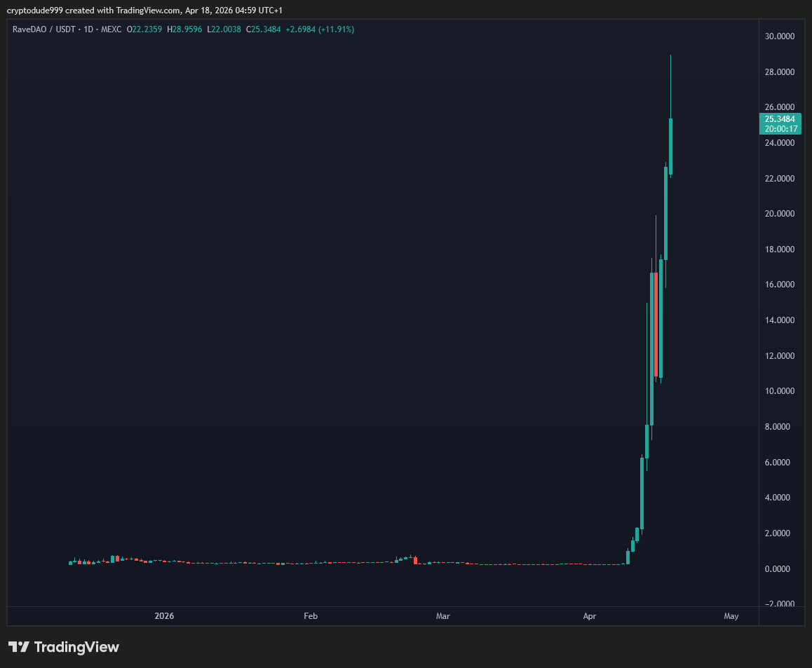Image resolution: width=812 pixels, height=668 pixels.
Task: Click the 10.0000 price axis label
Action: coord(779,392)
